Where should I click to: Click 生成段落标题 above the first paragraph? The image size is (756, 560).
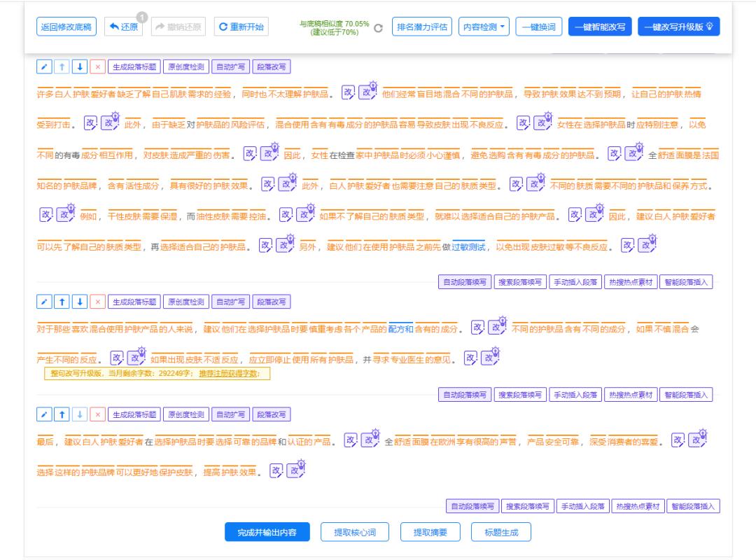point(134,66)
